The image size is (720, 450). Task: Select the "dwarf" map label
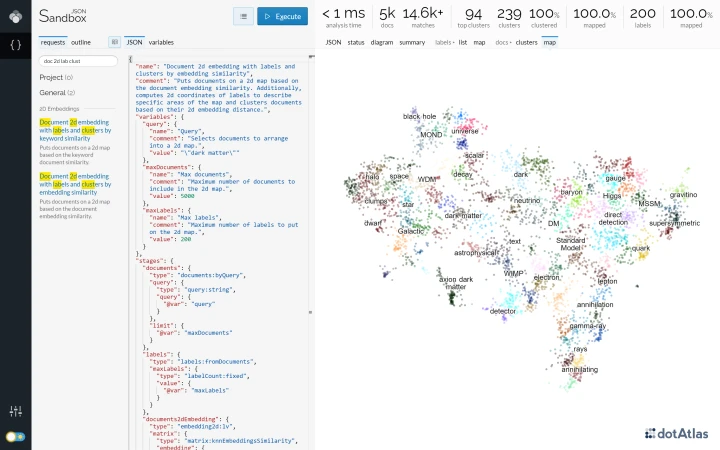tap(372, 223)
